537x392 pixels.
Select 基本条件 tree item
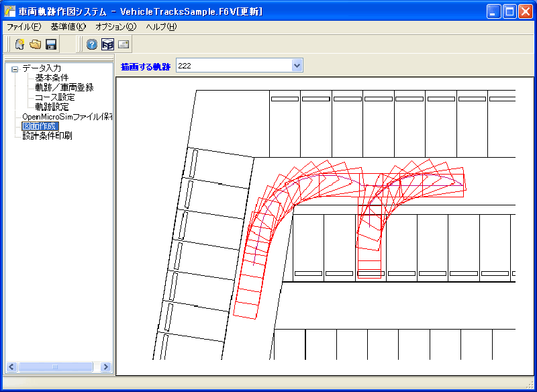(x=52, y=78)
